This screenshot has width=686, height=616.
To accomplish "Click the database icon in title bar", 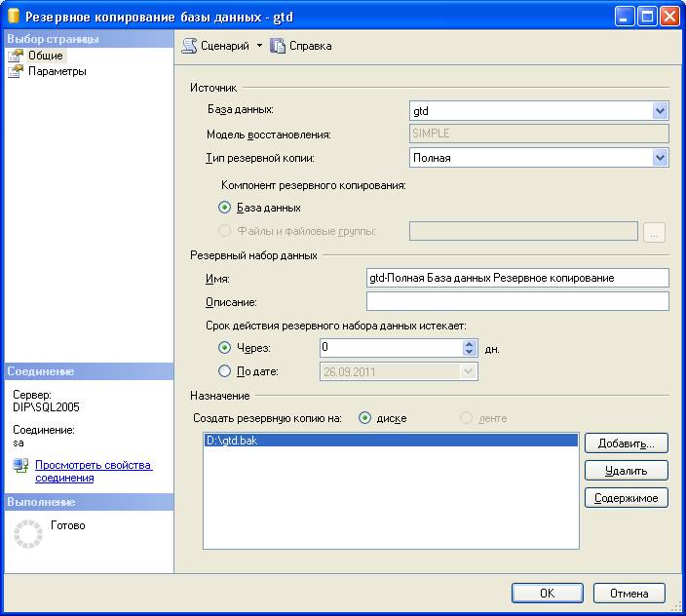I will click(x=13, y=17).
